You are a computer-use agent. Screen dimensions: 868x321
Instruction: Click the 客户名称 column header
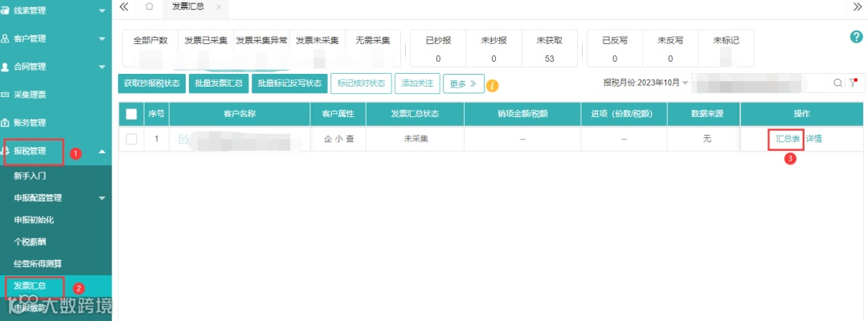click(x=240, y=114)
